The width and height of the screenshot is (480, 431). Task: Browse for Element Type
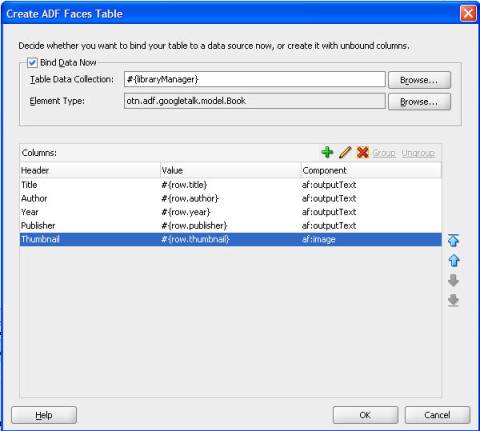point(419,101)
